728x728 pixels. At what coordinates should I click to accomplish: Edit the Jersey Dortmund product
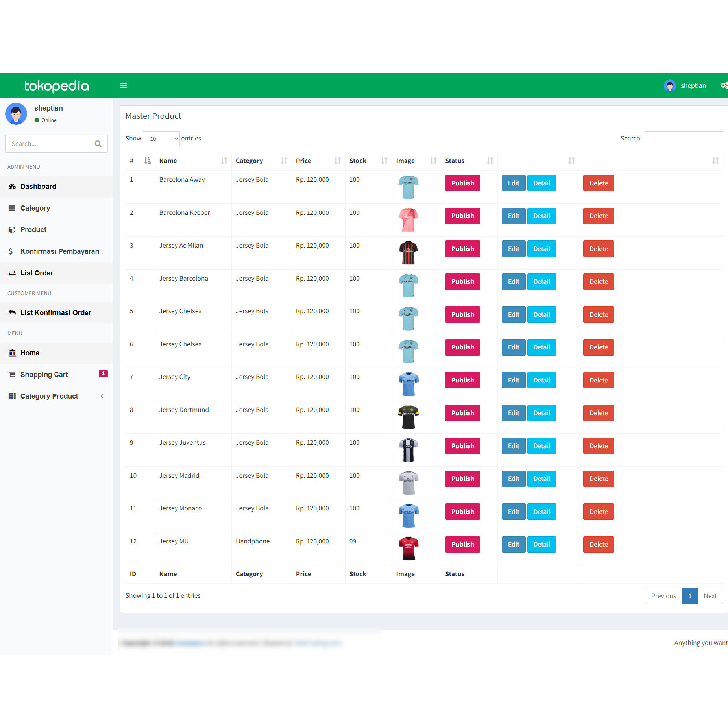(x=514, y=413)
